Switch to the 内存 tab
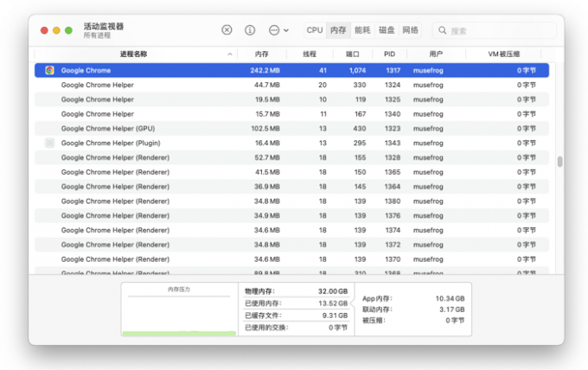588x370 pixels. pos(338,30)
